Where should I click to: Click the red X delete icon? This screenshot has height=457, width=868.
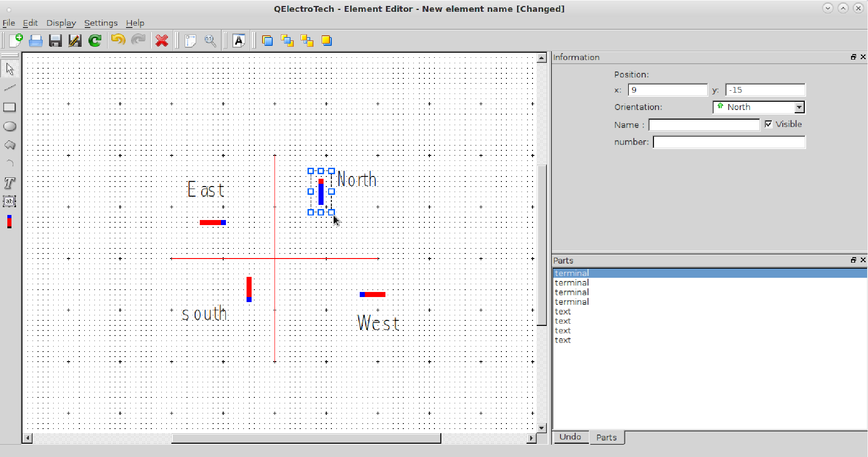click(x=161, y=41)
